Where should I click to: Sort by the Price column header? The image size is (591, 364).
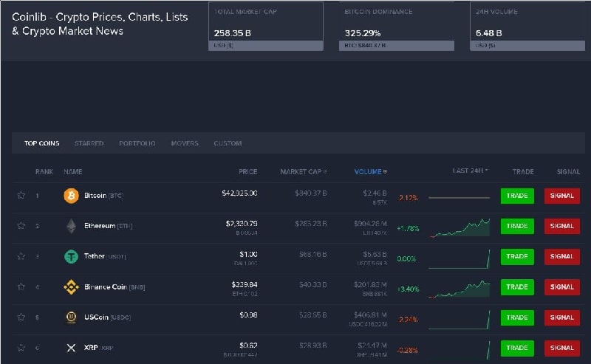click(x=247, y=171)
